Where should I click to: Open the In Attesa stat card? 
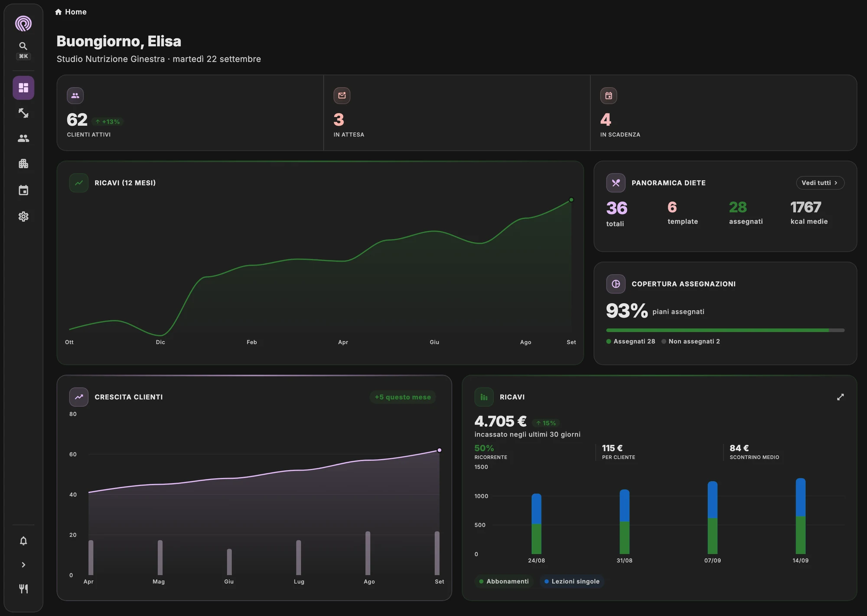point(457,113)
